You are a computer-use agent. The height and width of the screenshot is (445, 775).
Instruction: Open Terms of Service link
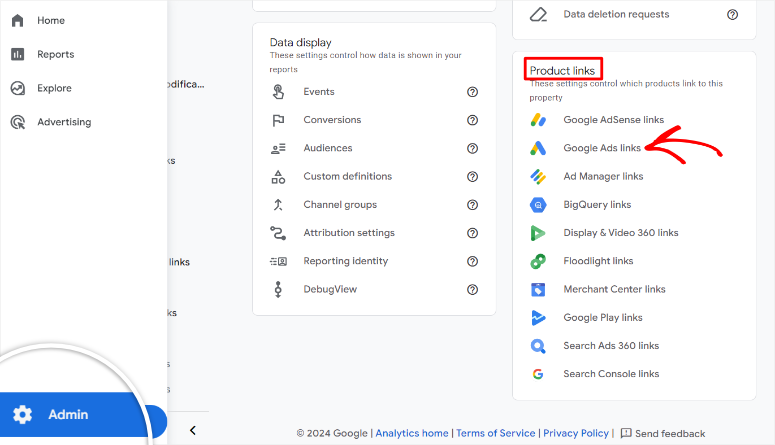coord(495,433)
